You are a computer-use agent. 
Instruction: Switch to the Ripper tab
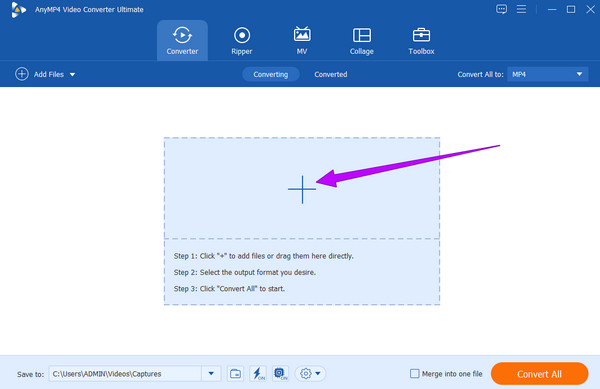[x=242, y=41]
